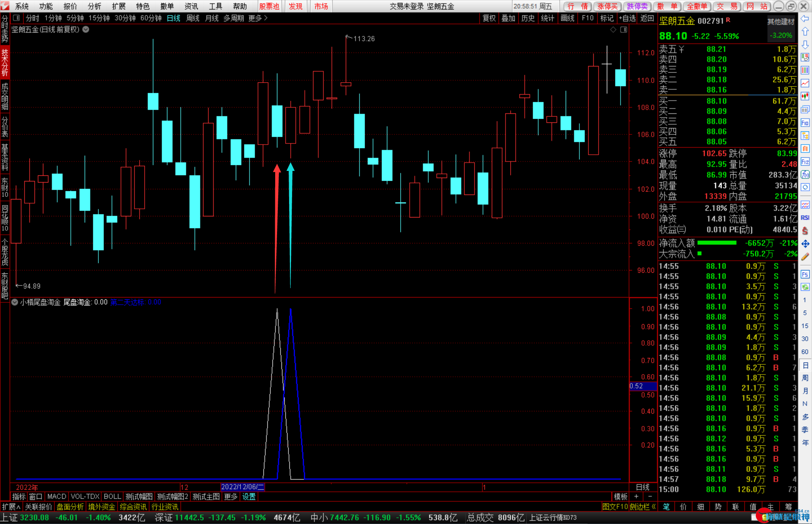The width and height of the screenshot is (812, 524).
Task: Click the 2022/12/06 date marker on timeline
Action: pyautogui.click(x=242, y=487)
